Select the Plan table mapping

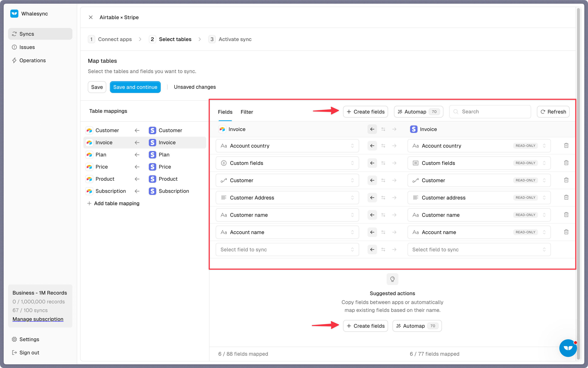[145, 155]
